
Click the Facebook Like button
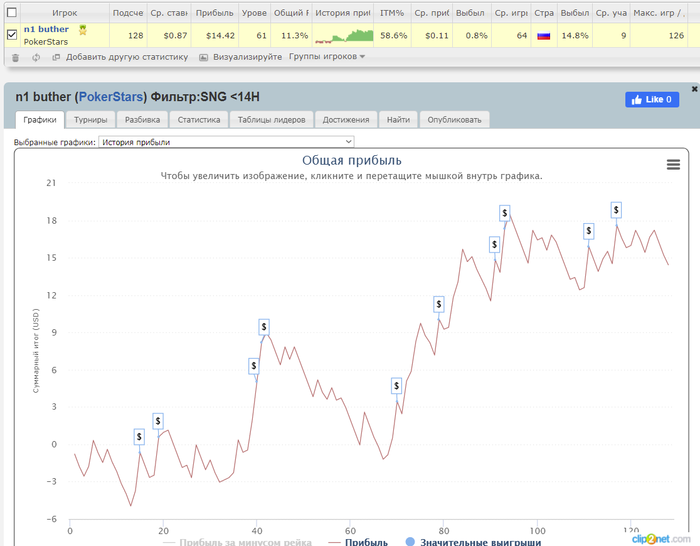click(x=652, y=99)
